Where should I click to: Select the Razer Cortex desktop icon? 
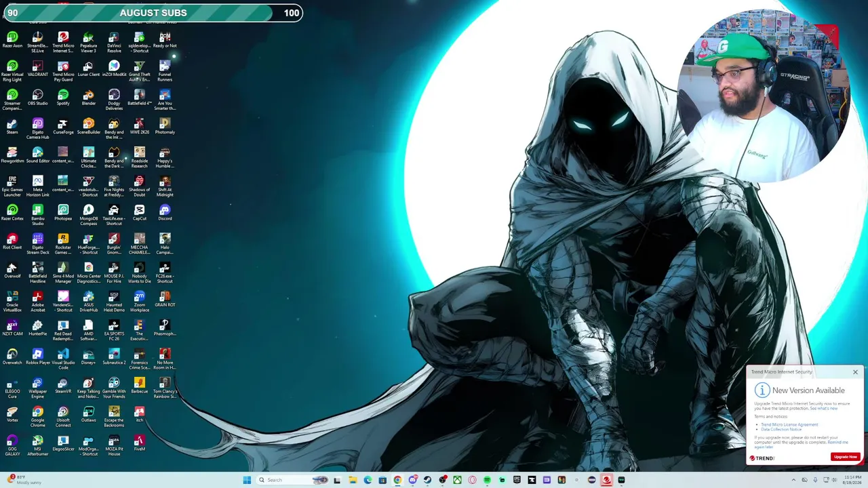coord(12,213)
